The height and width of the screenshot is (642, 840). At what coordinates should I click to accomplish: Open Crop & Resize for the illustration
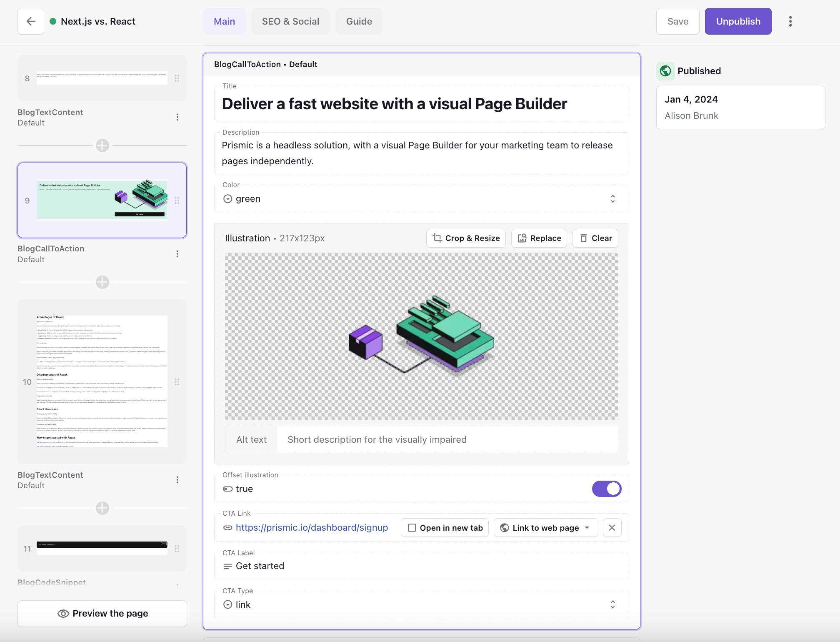click(x=465, y=238)
